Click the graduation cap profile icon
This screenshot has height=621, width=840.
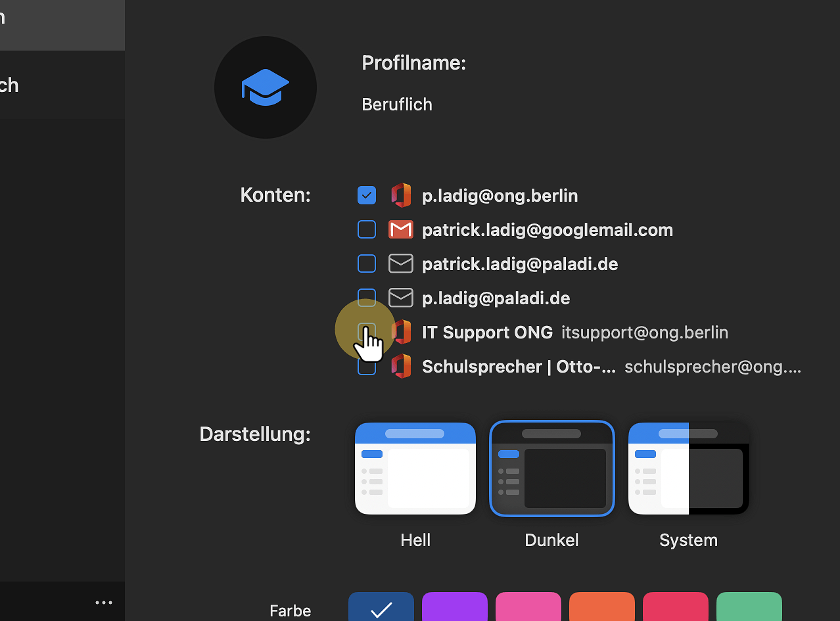point(265,87)
